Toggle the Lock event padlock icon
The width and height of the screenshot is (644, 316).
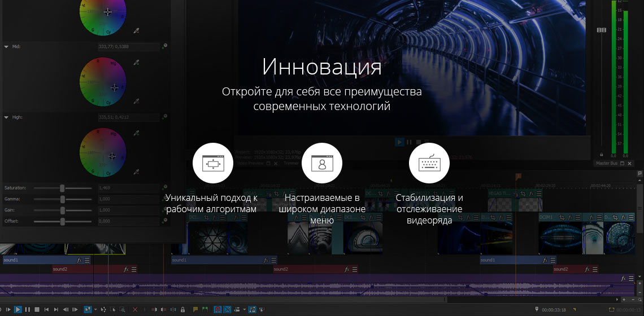click(x=182, y=309)
